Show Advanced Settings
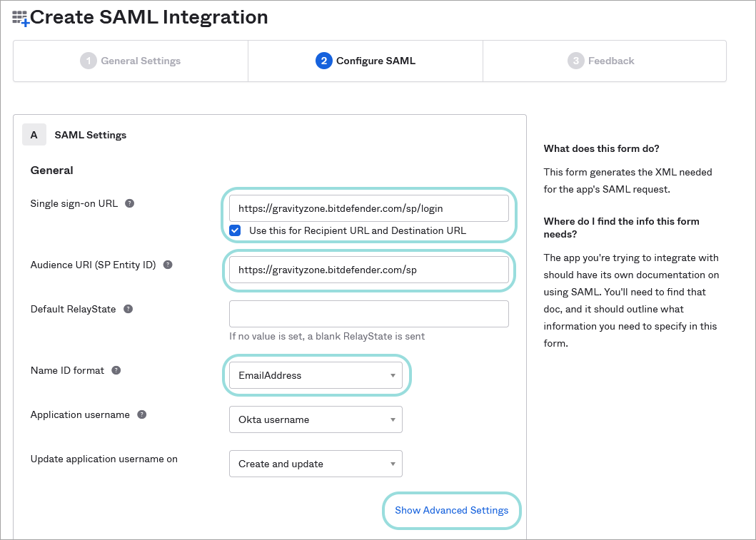 click(x=451, y=511)
